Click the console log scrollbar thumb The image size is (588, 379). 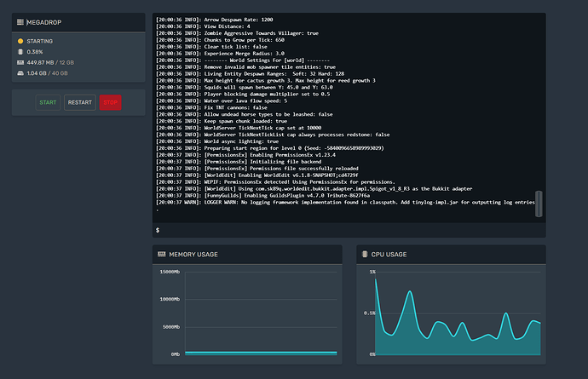coord(539,203)
